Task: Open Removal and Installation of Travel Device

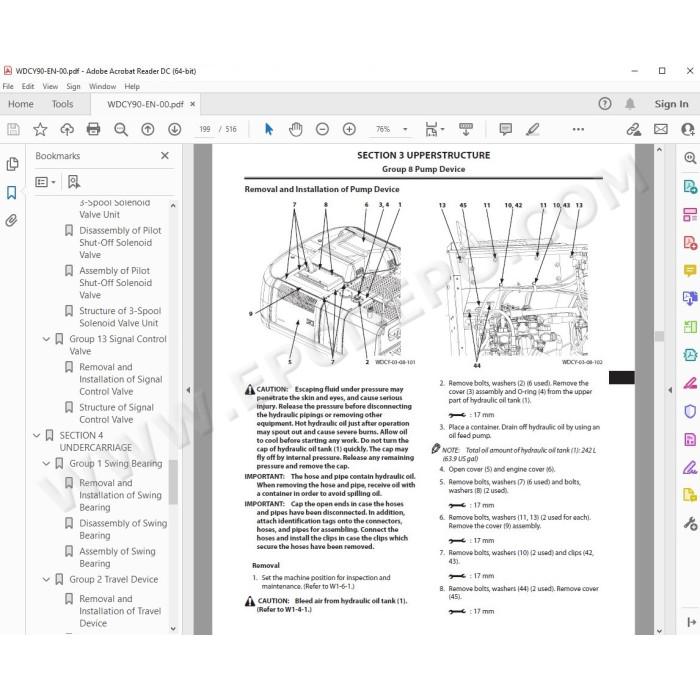Action: point(120,611)
